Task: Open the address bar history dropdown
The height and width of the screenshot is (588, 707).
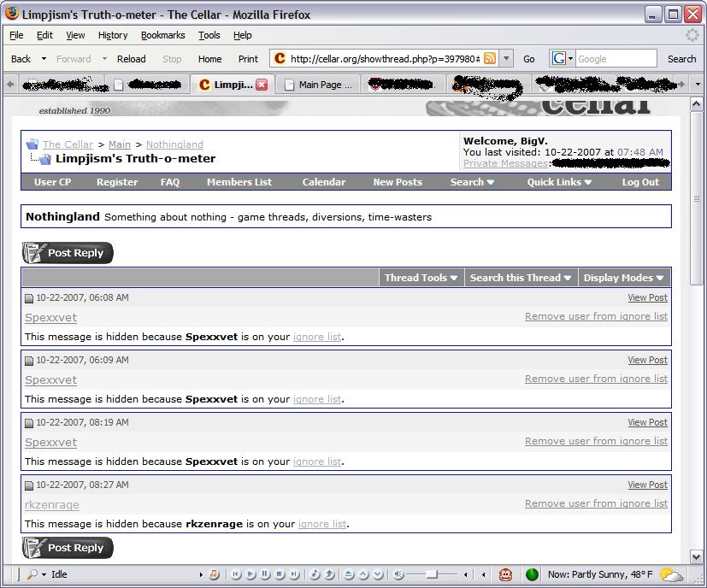Action: coord(506,59)
